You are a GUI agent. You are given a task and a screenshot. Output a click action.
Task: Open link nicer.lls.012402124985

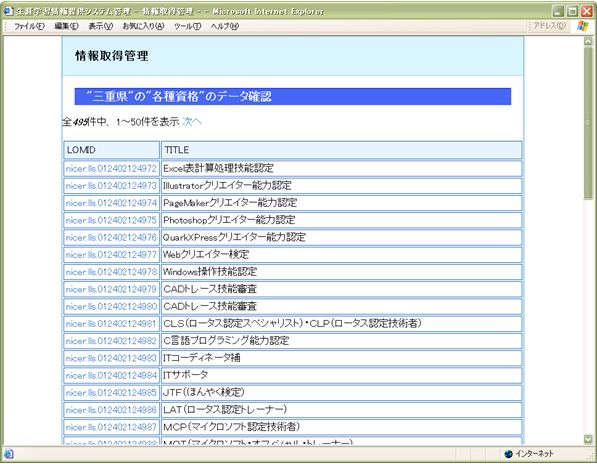coord(111,393)
